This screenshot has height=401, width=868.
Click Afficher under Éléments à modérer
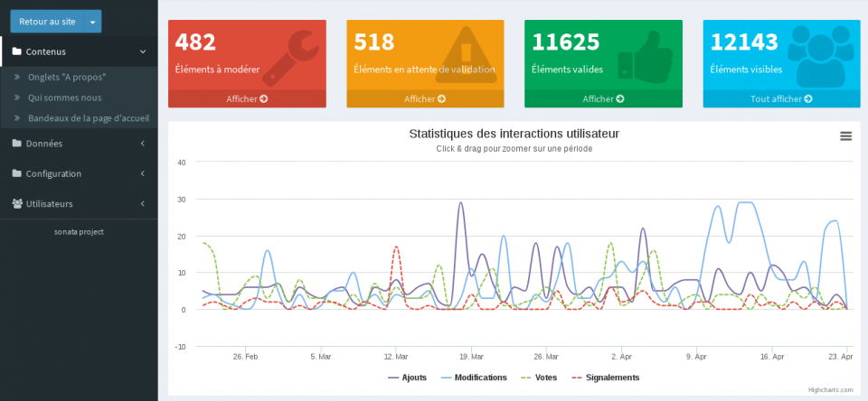click(247, 98)
